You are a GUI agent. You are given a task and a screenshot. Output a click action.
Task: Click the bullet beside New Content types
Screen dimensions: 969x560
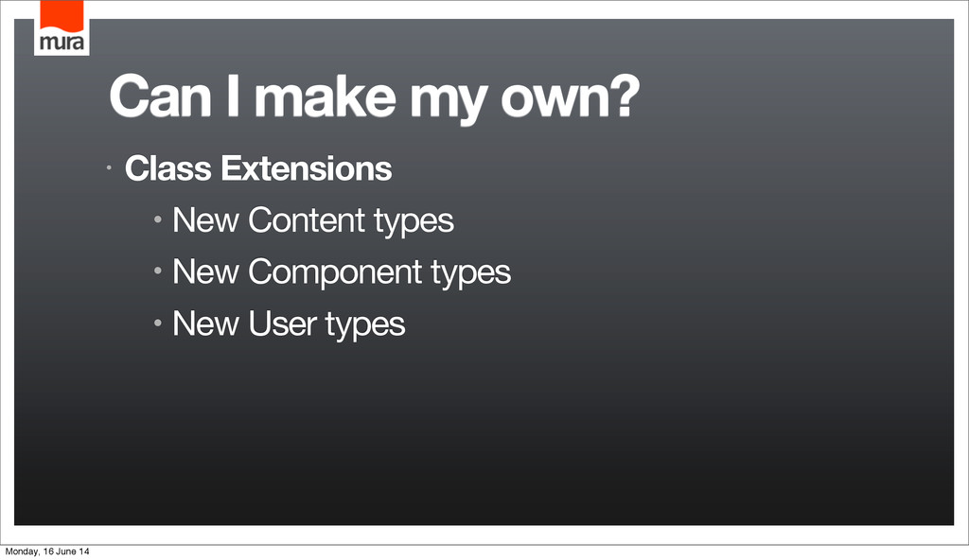[x=158, y=219]
